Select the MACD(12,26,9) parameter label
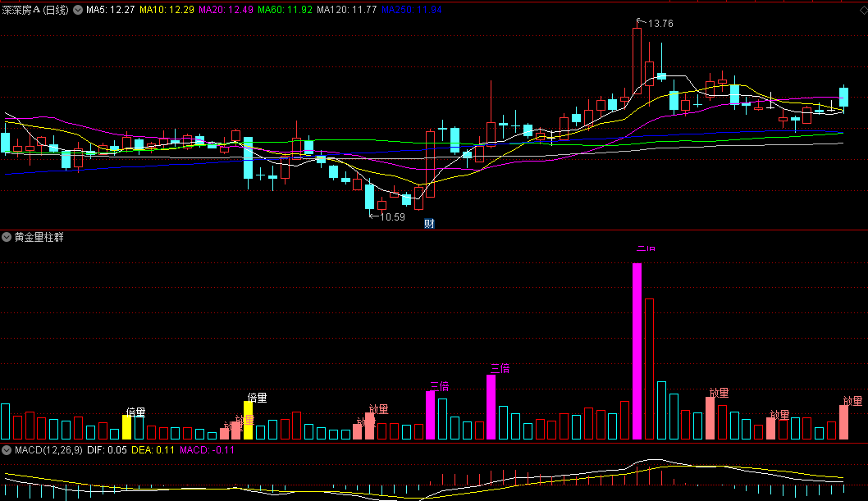The height and width of the screenshot is (501, 868). coord(48,450)
